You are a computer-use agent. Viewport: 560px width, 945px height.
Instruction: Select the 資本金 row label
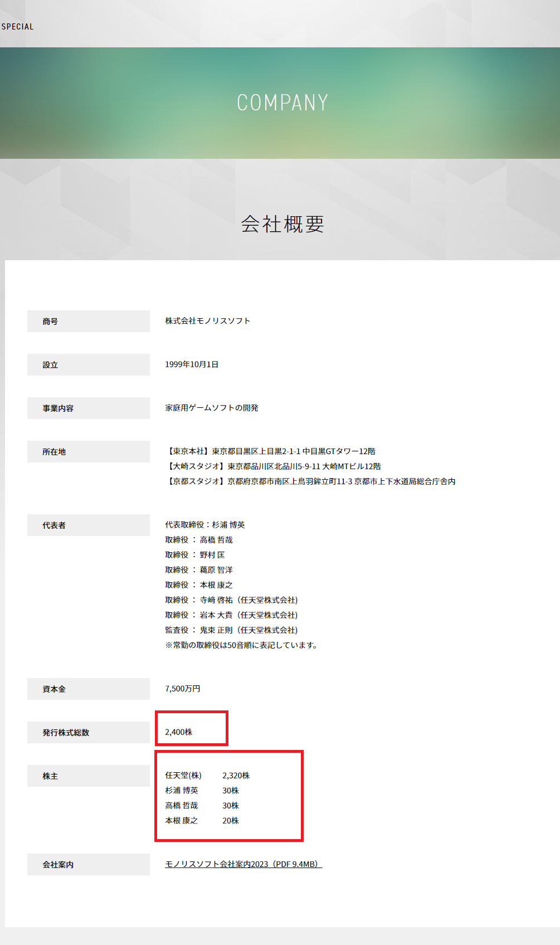pyautogui.click(x=89, y=689)
